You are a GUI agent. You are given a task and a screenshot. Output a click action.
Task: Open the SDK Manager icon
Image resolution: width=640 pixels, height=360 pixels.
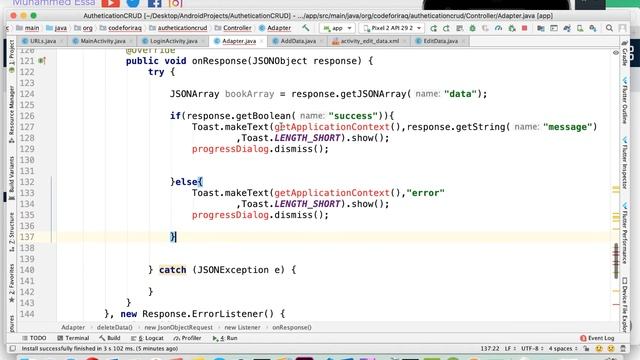click(593, 28)
